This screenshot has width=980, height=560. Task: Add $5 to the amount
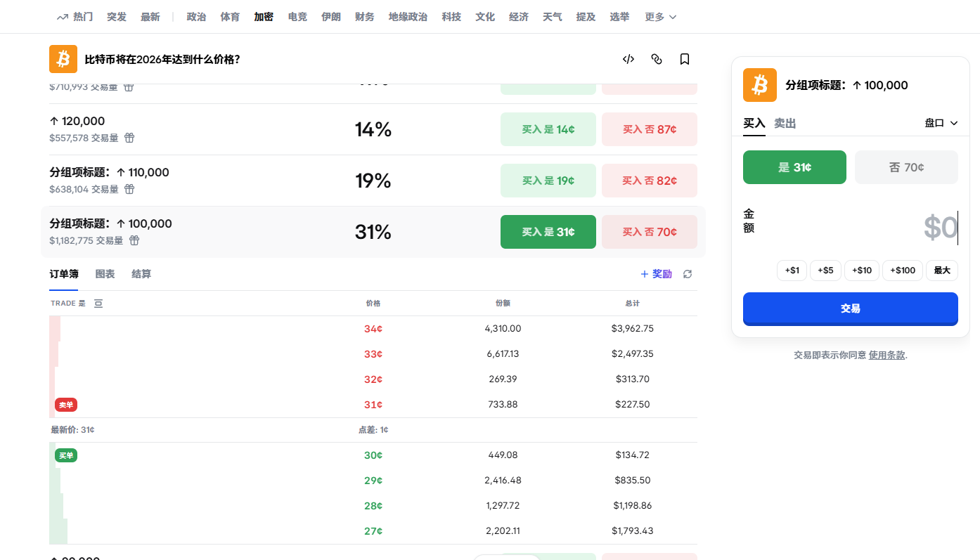pos(825,271)
